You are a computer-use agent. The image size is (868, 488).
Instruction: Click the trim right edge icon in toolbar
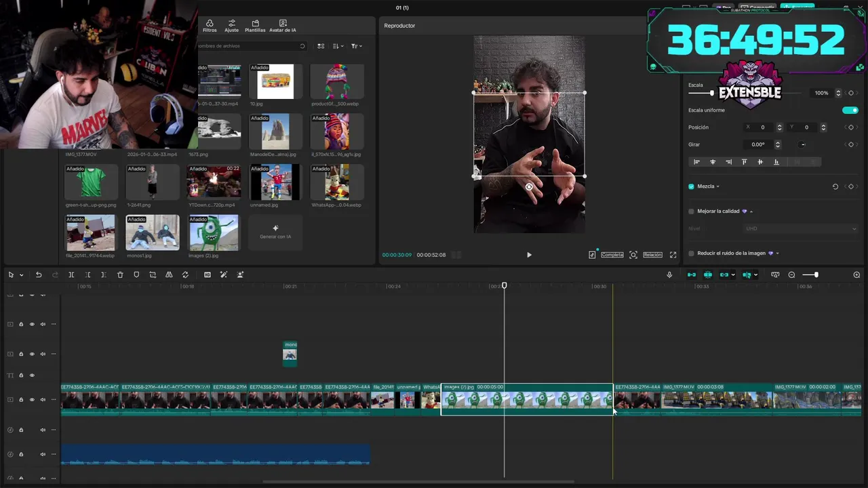(103, 274)
